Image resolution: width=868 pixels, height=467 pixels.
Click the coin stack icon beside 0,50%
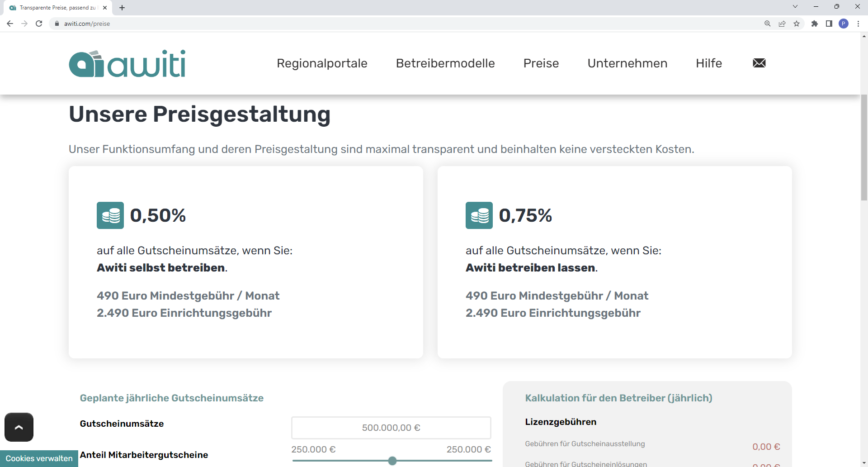110,215
